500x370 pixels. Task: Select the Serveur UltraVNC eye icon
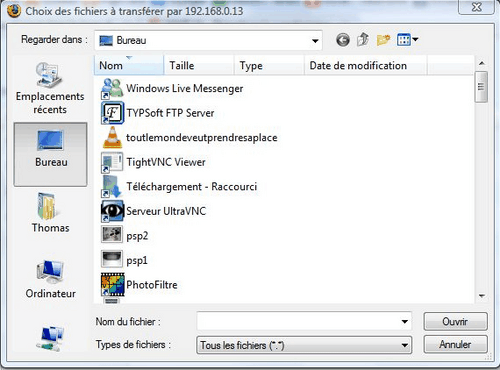tap(112, 211)
